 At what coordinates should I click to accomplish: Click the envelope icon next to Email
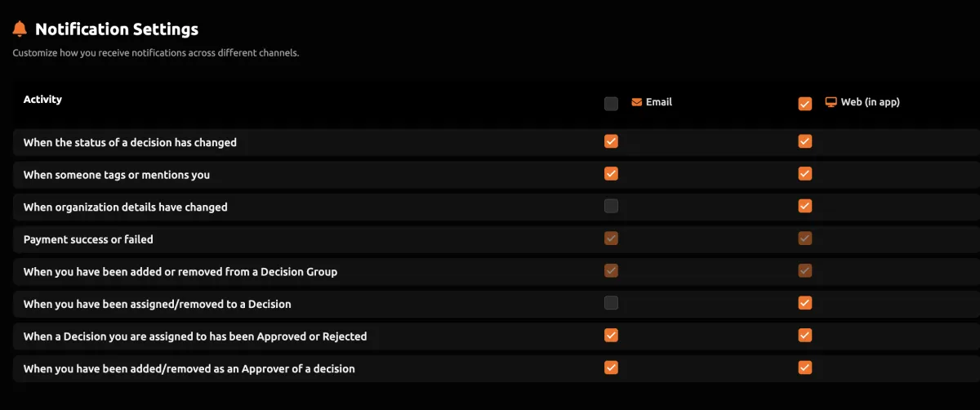pos(637,103)
